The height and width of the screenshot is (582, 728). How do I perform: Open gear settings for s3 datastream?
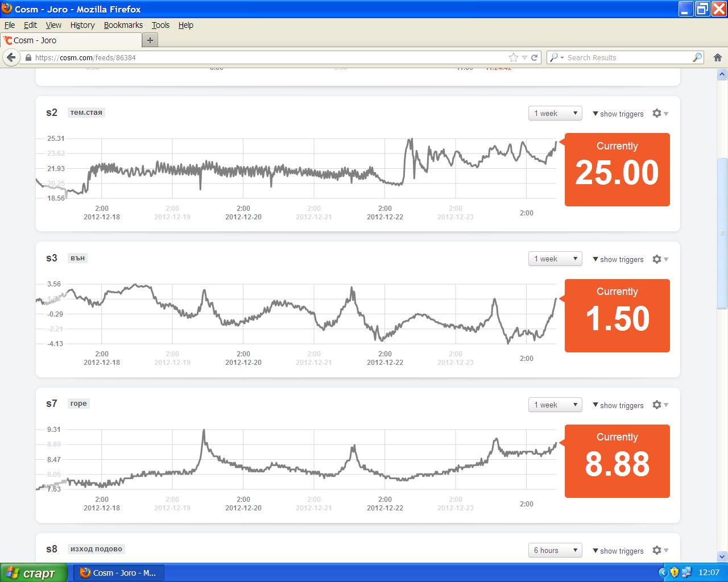coord(659,259)
